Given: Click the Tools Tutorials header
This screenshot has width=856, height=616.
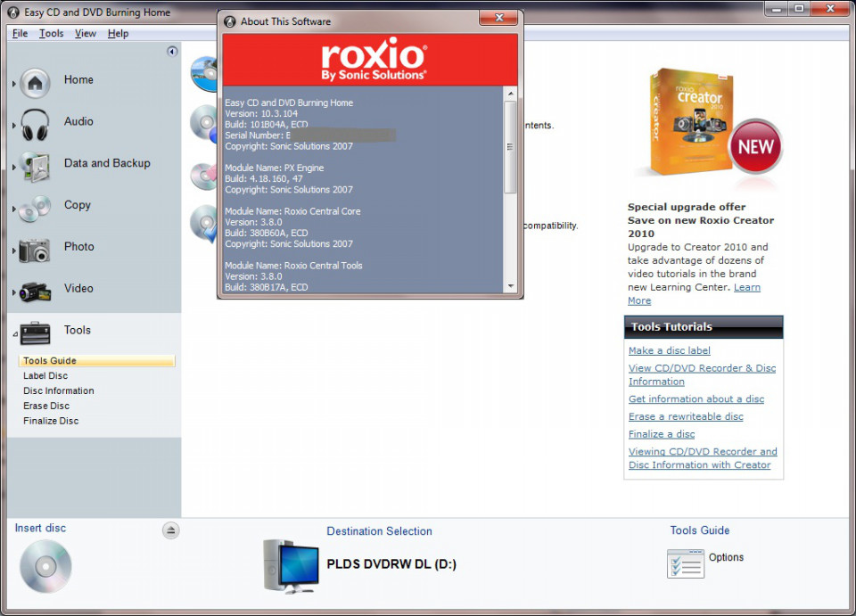Looking at the screenshot, I should [x=704, y=327].
